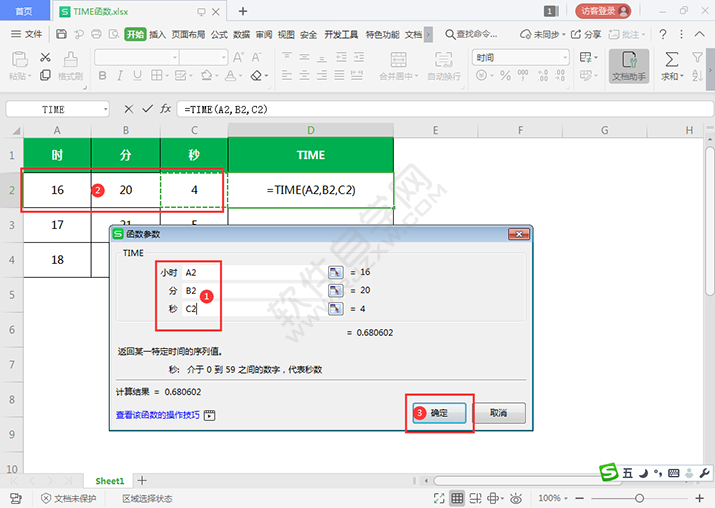
Task: Click range selector icon for 小时 field
Action: point(336,272)
